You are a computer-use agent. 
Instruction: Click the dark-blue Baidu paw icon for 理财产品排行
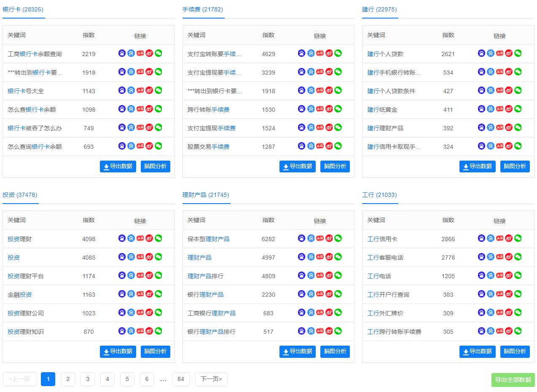pos(301,275)
